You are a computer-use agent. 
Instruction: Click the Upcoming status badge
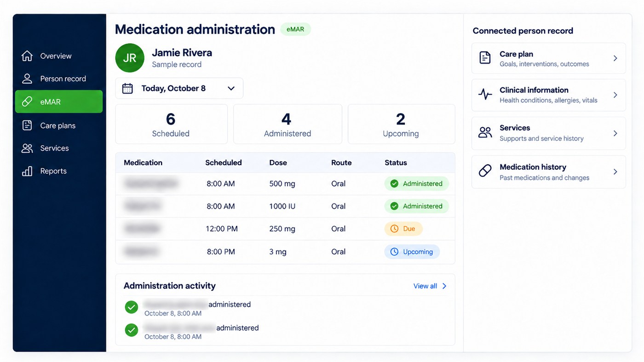[x=412, y=252]
